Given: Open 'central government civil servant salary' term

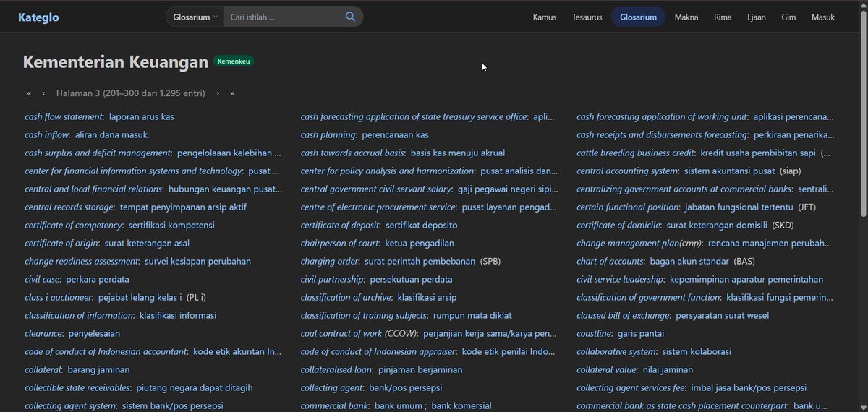Looking at the screenshot, I should coord(376,189).
